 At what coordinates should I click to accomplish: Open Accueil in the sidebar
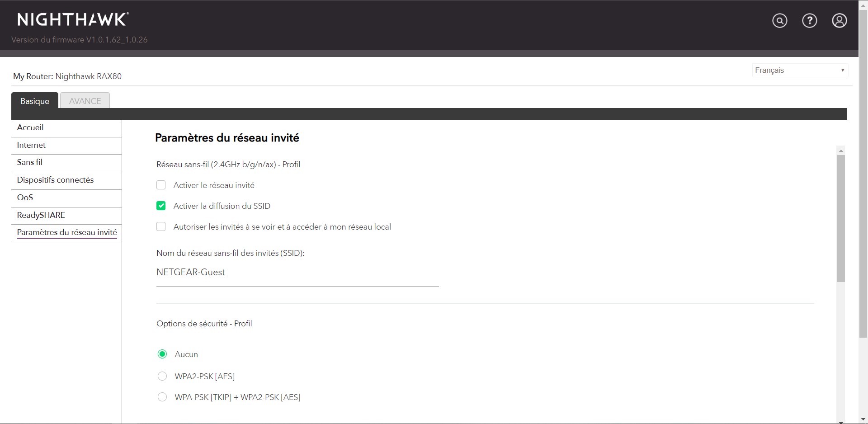point(66,128)
